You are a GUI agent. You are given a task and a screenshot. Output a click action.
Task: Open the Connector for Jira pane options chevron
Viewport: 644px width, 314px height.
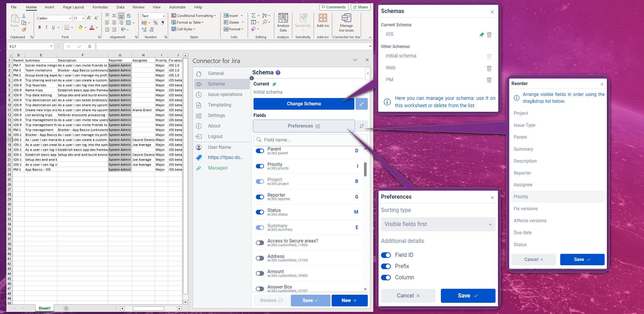(x=355, y=60)
